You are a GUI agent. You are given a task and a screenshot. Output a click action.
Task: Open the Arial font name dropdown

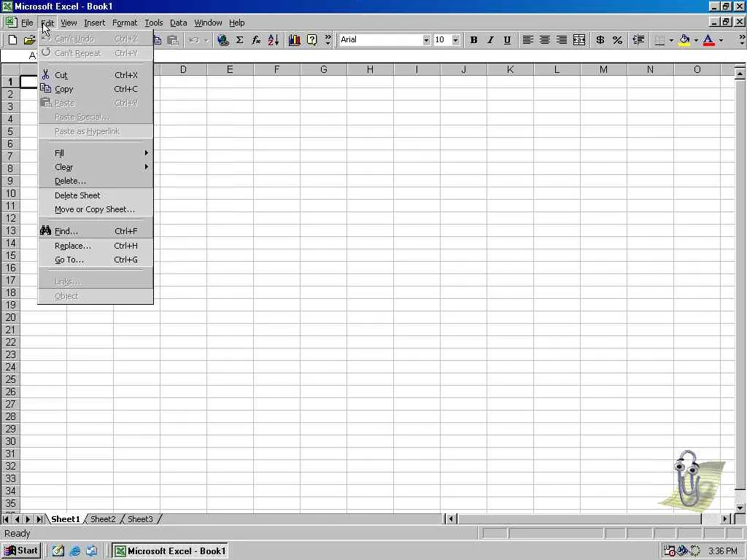[x=426, y=40]
